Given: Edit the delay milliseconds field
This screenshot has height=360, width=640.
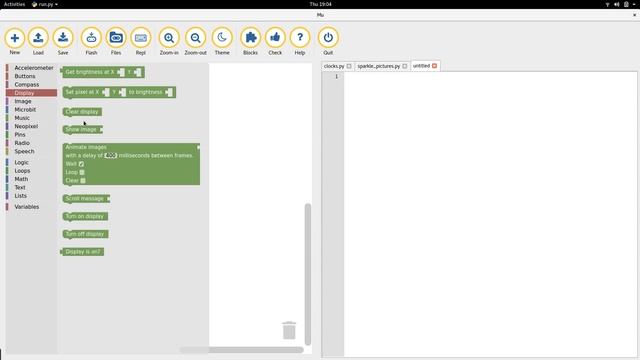Looking at the screenshot, I should [x=111, y=156].
